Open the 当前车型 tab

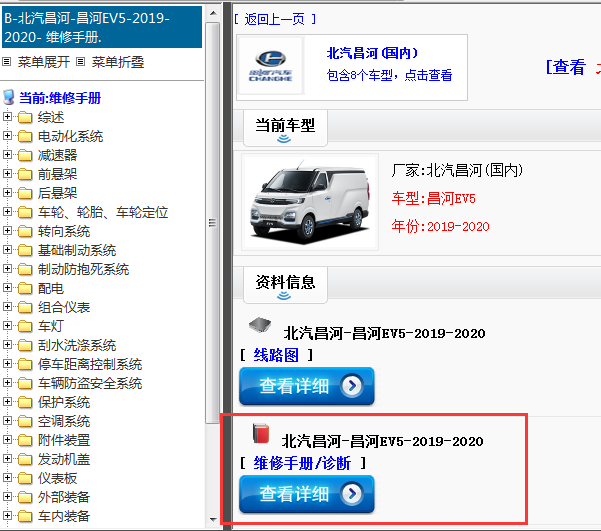click(285, 128)
